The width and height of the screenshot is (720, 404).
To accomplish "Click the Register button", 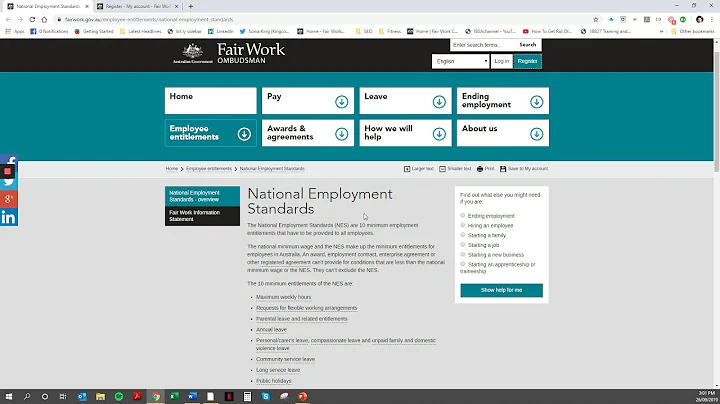I will (528, 61).
